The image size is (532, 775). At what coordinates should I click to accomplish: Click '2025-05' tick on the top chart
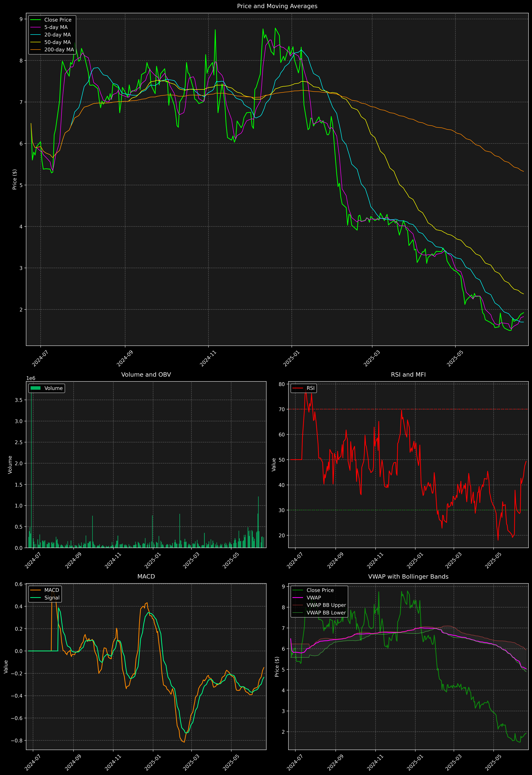455,358
